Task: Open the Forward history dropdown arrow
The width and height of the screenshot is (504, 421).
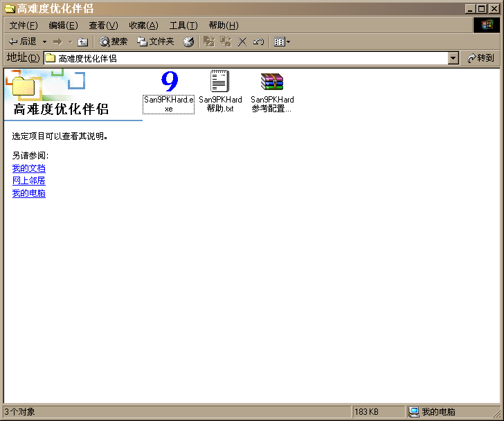Action: (71, 42)
